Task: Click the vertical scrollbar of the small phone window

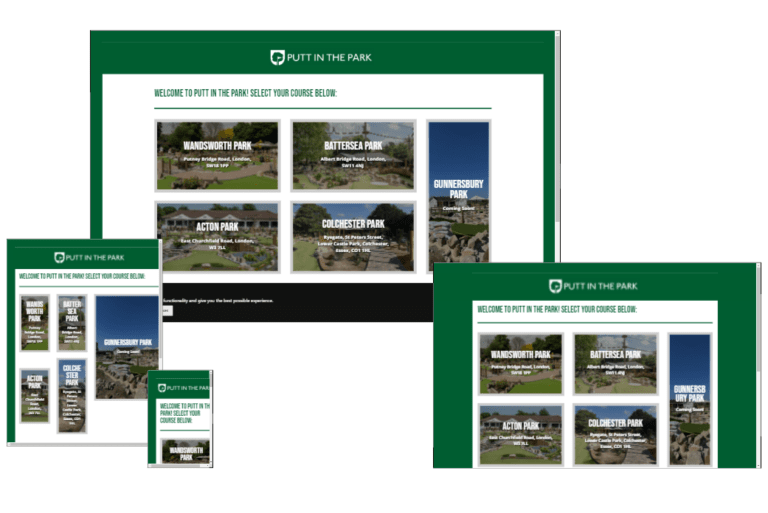Action: pyautogui.click(x=211, y=416)
